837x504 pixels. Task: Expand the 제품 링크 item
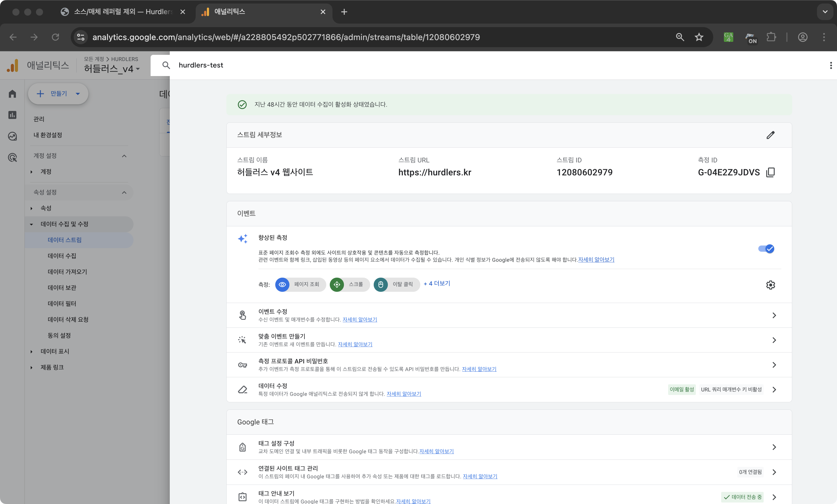click(x=31, y=368)
